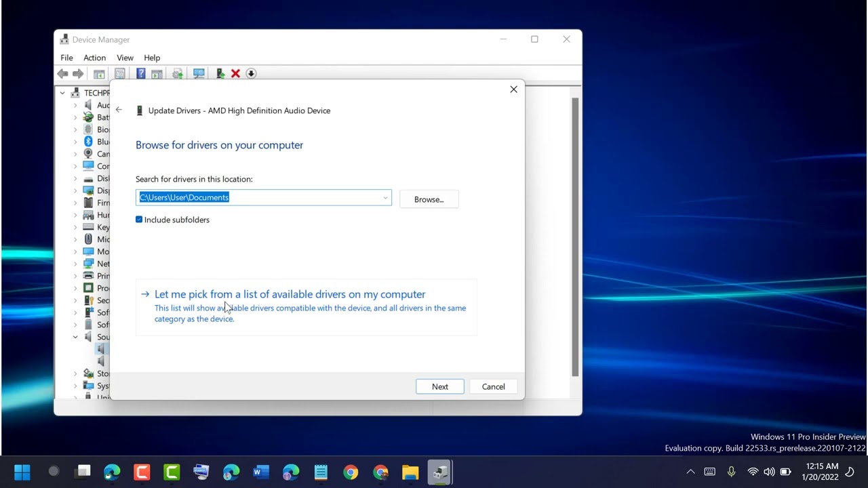Click the Wi-Fi icon in system tray
This screenshot has height=488, width=868.
pos(753,472)
